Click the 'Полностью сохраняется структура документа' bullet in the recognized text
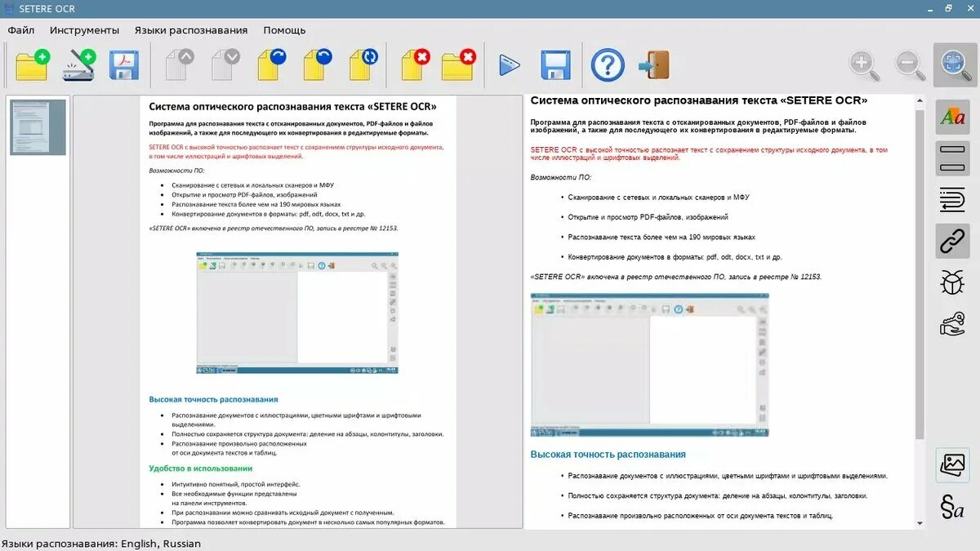Viewport: 980px width, 551px height. coord(718,495)
